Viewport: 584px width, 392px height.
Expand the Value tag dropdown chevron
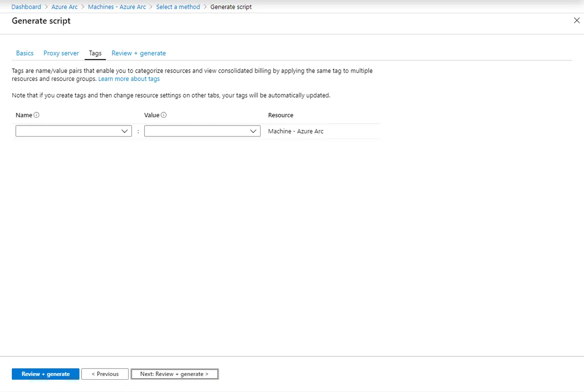point(254,131)
